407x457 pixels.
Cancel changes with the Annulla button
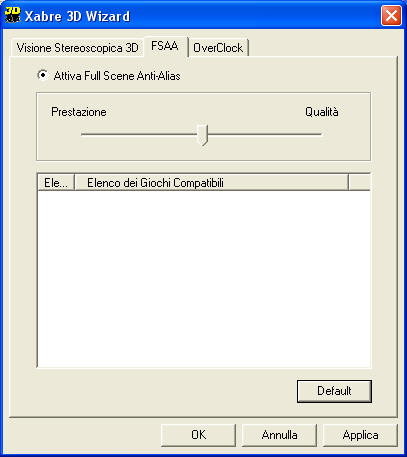(x=279, y=435)
